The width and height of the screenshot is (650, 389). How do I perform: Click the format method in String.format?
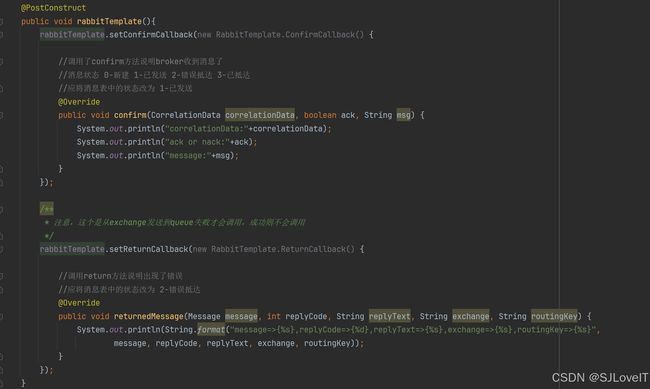[211, 330]
